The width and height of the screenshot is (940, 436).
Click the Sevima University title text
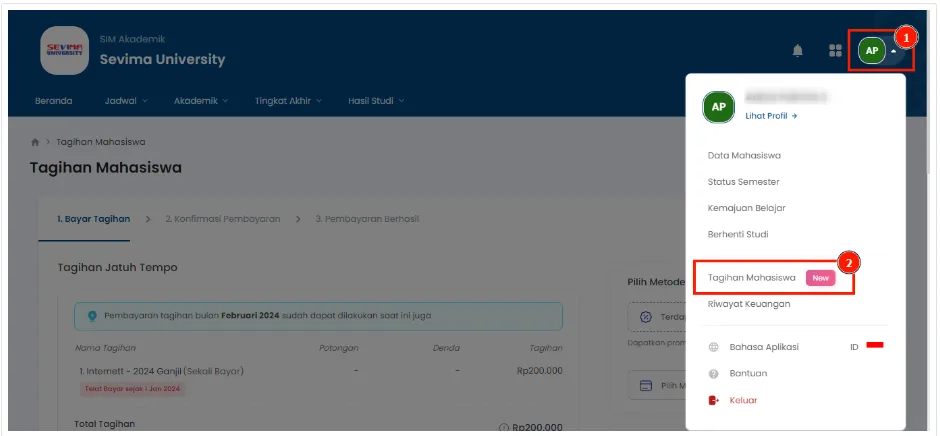pyautogui.click(x=162, y=59)
